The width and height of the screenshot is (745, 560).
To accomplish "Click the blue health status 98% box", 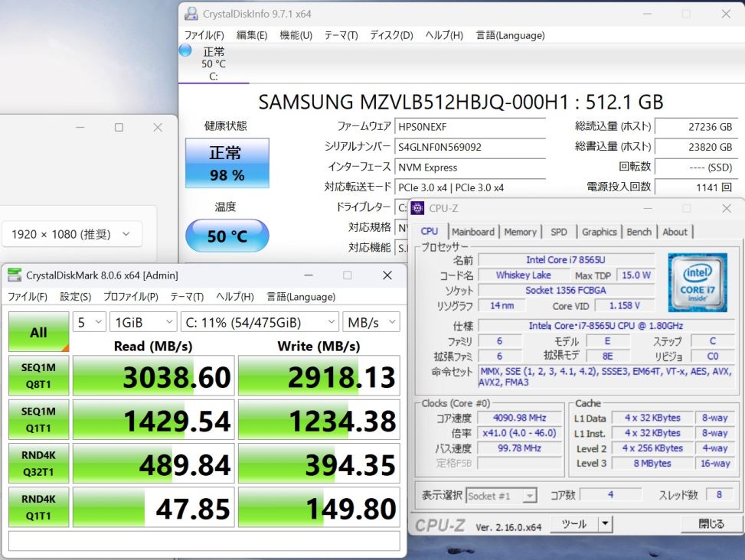I will coord(227,163).
